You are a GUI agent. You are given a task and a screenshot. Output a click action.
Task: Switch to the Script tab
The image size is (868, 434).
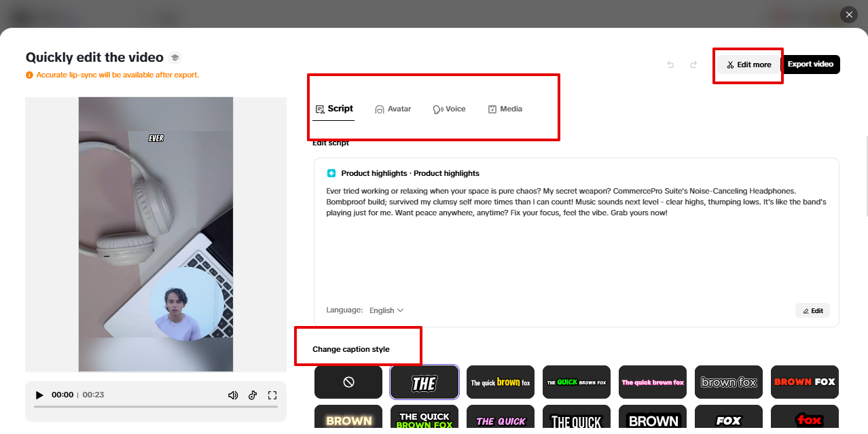334,109
